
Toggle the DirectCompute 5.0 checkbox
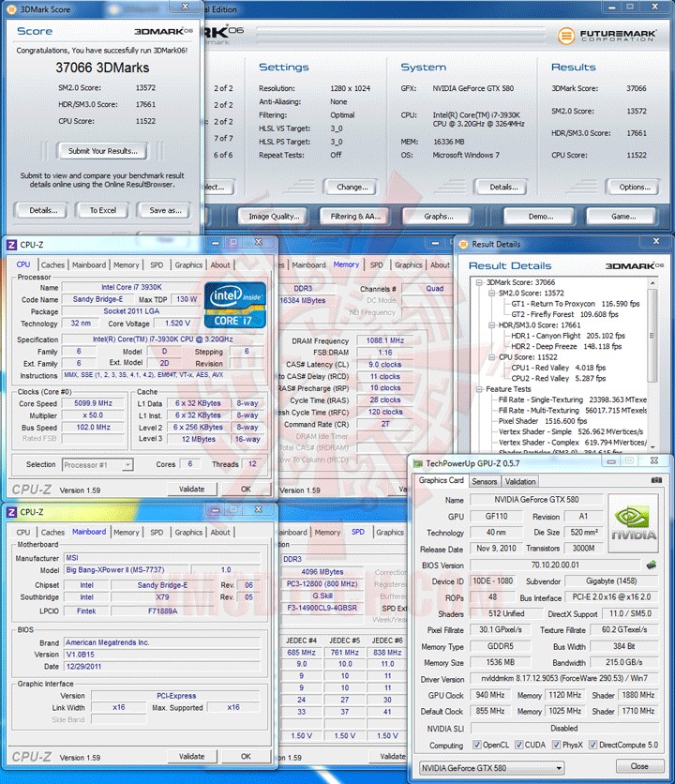tap(593, 745)
